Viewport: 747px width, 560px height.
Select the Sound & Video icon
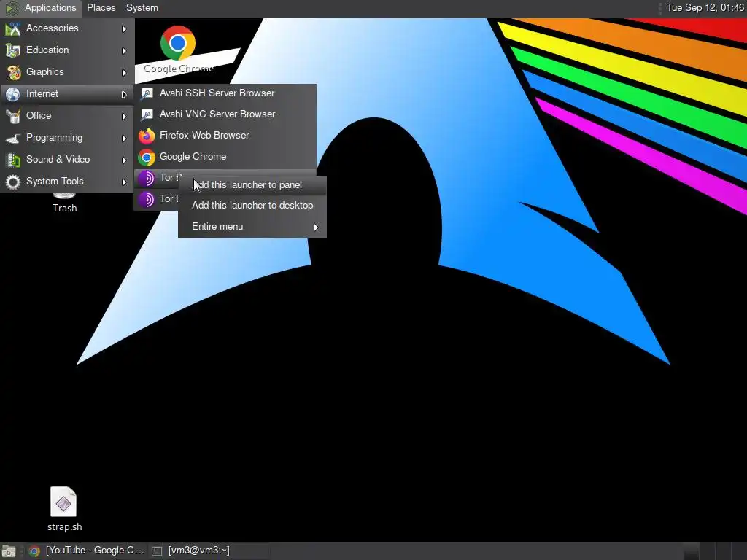tap(13, 160)
